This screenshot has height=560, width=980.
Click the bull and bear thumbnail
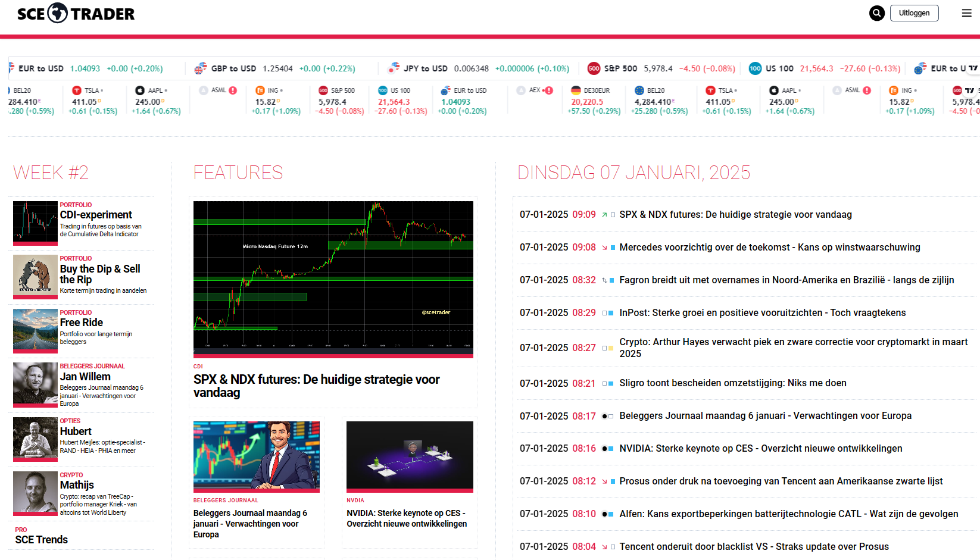(x=35, y=277)
